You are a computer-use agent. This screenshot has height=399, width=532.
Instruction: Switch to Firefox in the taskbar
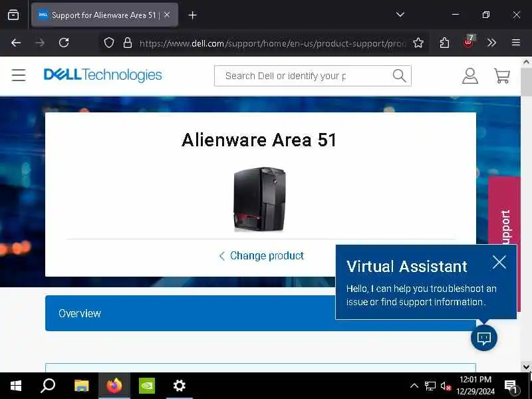(x=114, y=386)
